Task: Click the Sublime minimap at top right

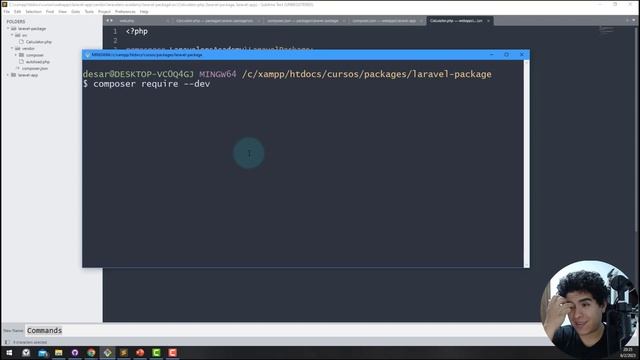Action: point(607,30)
